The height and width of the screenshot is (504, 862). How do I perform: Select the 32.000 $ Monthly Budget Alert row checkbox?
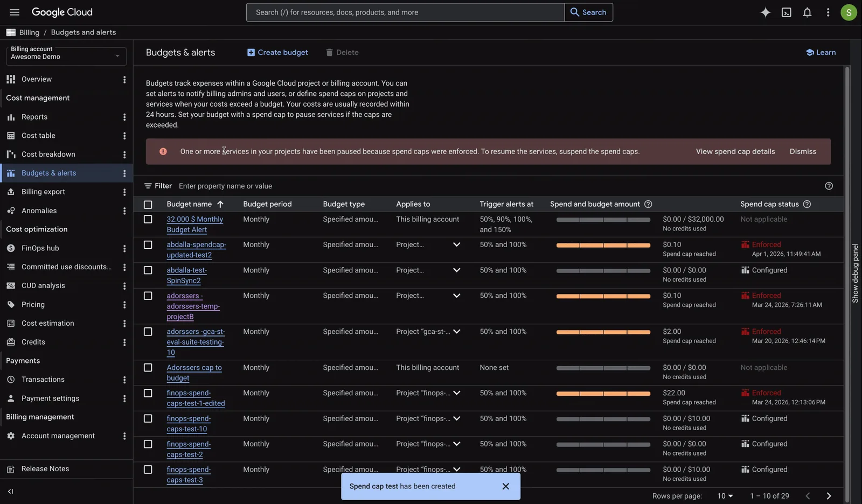tap(148, 219)
